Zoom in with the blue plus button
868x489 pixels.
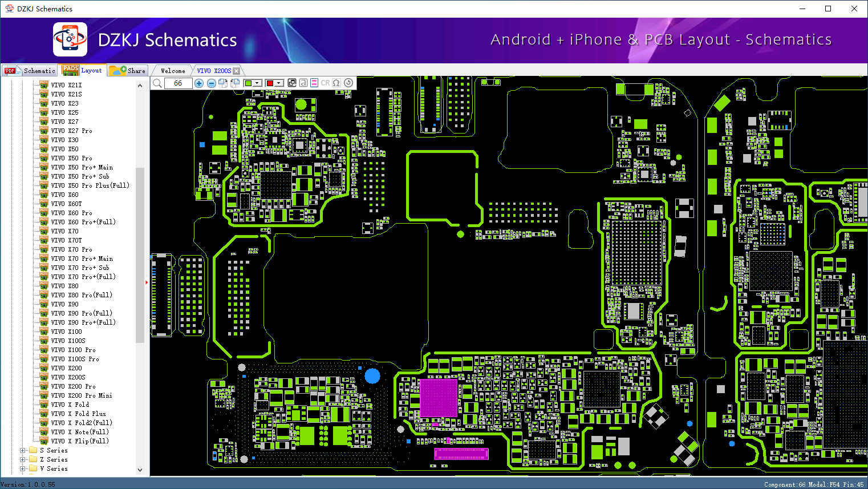click(x=199, y=83)
